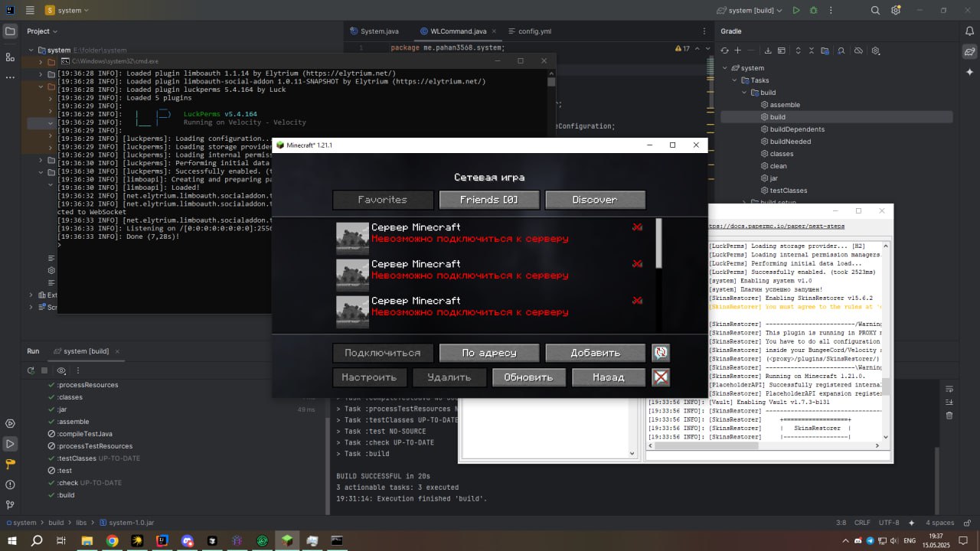Image resolution: width=980 pixels, height=551 pixels.
Task: Open the Friends [0] tab in Minecraft
Action: pos(488,200)
